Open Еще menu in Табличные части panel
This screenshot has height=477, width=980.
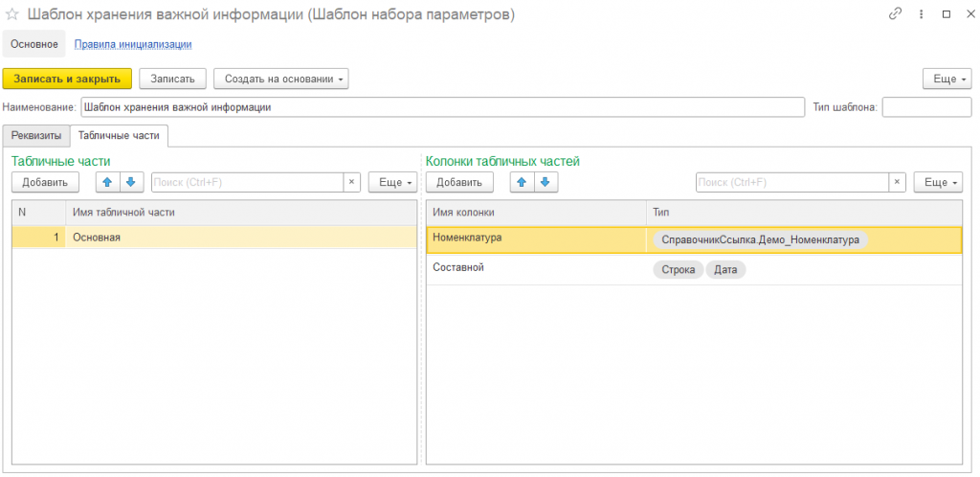click(x=392, y=182)
